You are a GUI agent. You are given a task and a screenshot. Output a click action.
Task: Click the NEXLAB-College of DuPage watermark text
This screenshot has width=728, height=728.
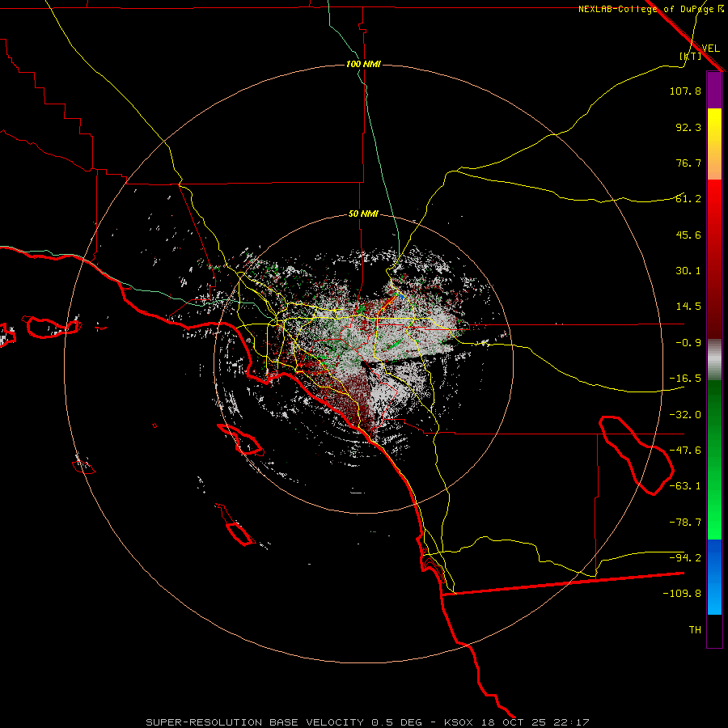click(650, 9)
